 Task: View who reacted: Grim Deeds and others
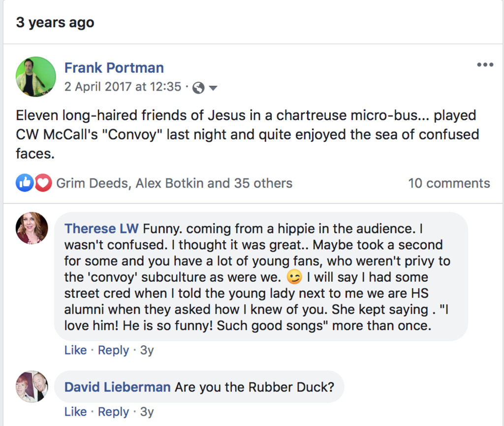point(174,183)
